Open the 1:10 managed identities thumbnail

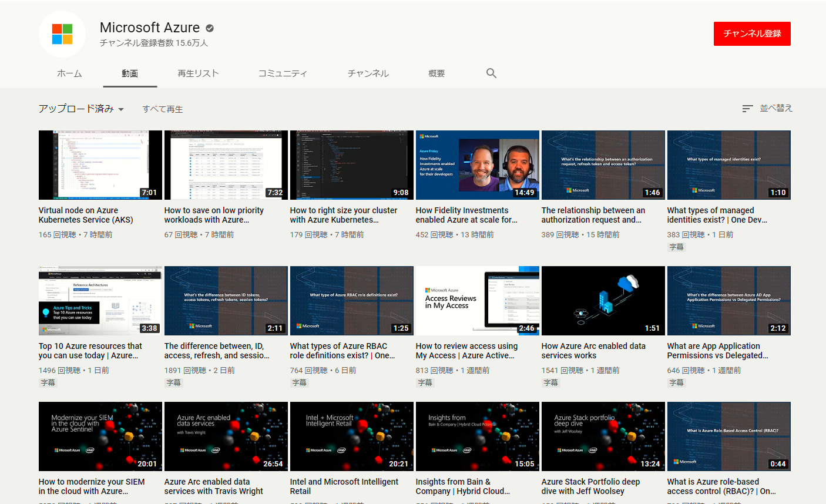[729, 165]
